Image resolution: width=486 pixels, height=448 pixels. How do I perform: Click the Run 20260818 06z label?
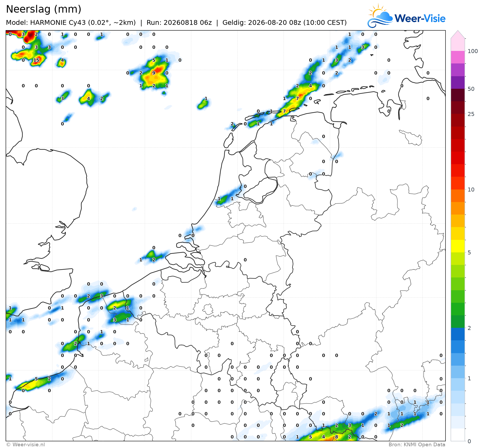[179, 23]
